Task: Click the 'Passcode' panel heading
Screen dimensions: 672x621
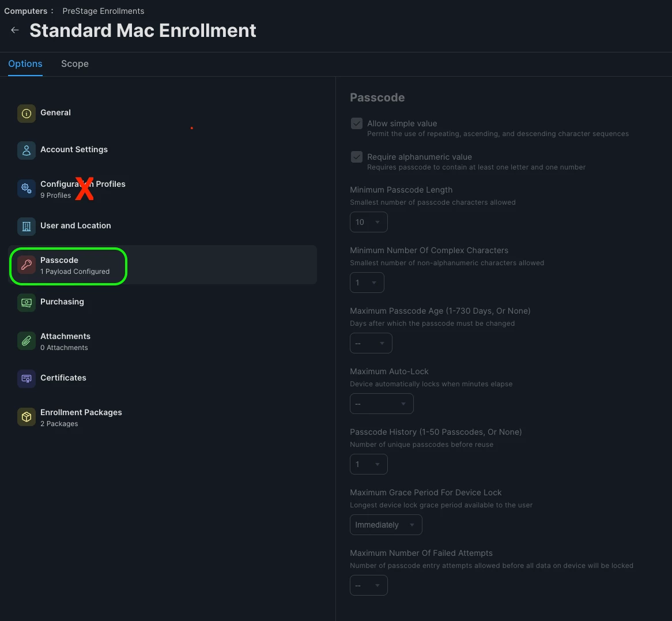Action: 377,98
